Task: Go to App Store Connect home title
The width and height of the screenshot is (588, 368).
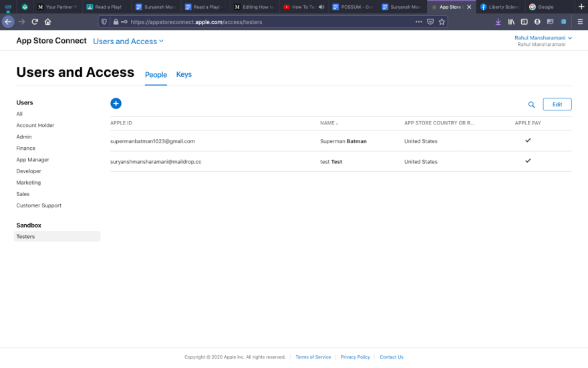Action: [51, 41]
